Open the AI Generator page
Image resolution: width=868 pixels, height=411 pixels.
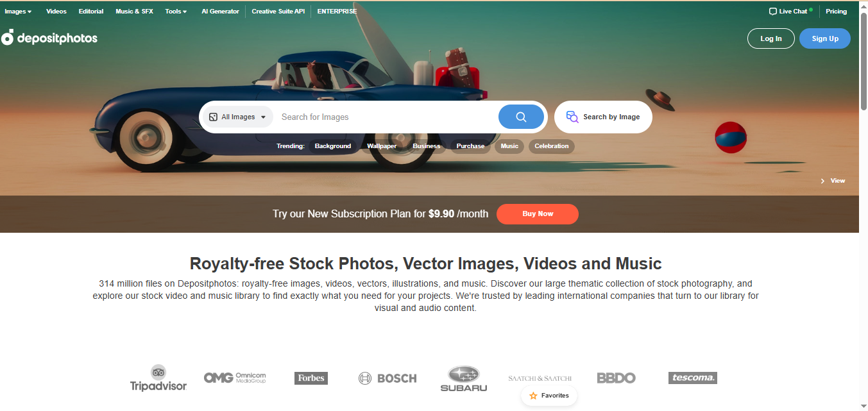(220, 12)
